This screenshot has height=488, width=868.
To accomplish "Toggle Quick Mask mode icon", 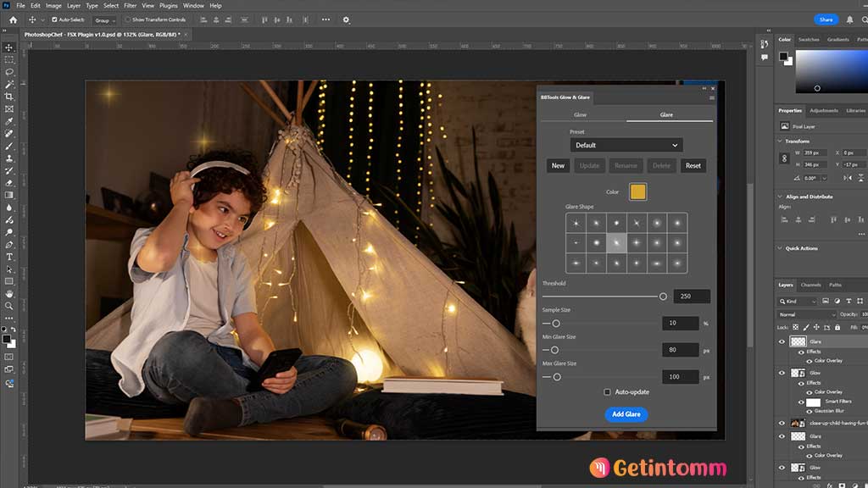I will tap(8, 357).
